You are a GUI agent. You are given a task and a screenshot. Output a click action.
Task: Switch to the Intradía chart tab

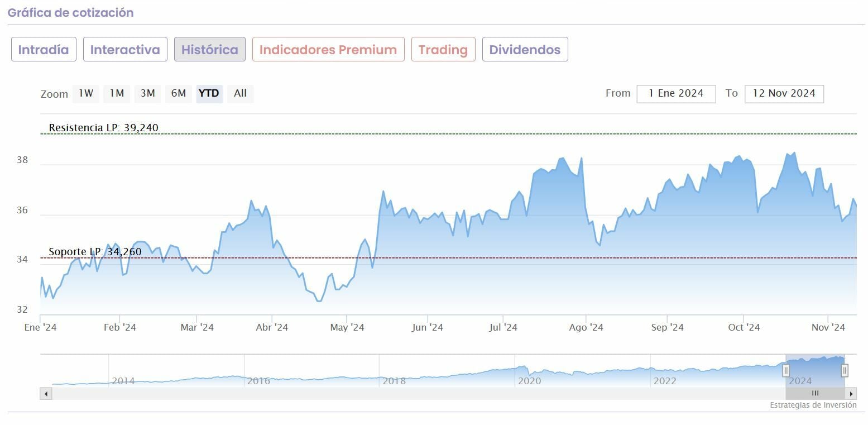coord(44,50)
